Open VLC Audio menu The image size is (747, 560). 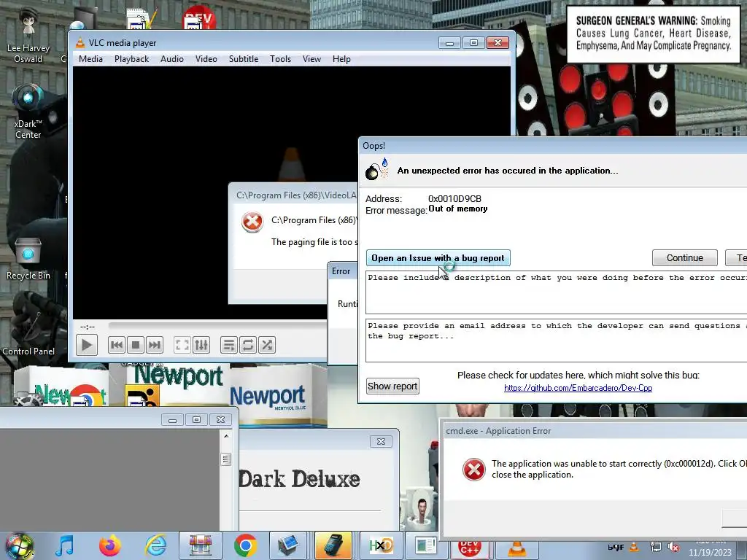(172, 59)
